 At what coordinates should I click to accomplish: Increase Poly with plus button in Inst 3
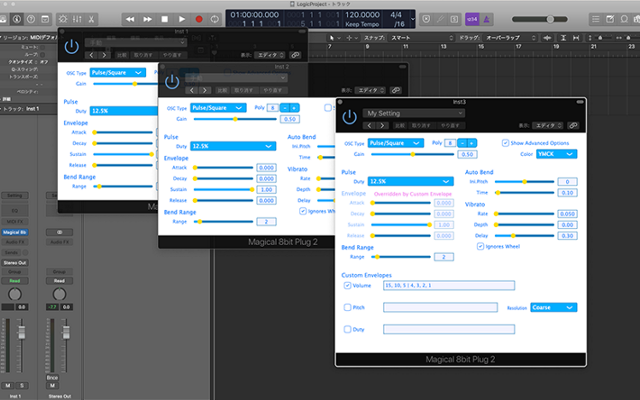click(471, 143)
